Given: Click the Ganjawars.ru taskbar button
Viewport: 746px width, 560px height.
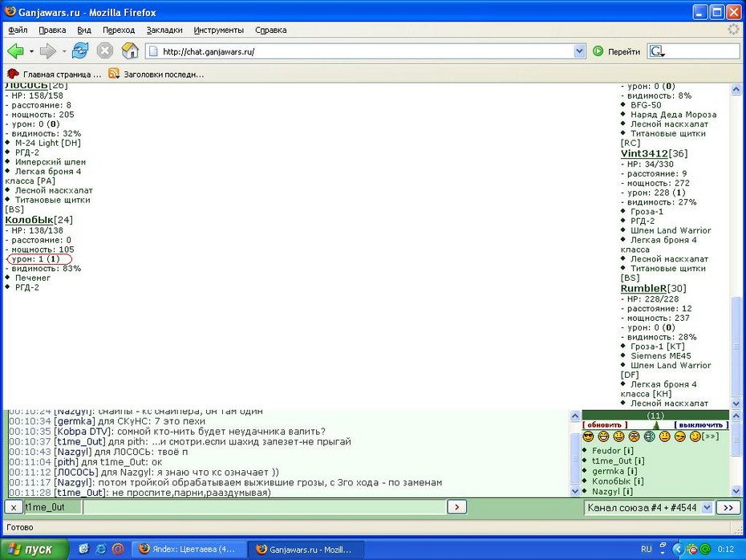Looking at the screenshot, I should pos(306,550).
